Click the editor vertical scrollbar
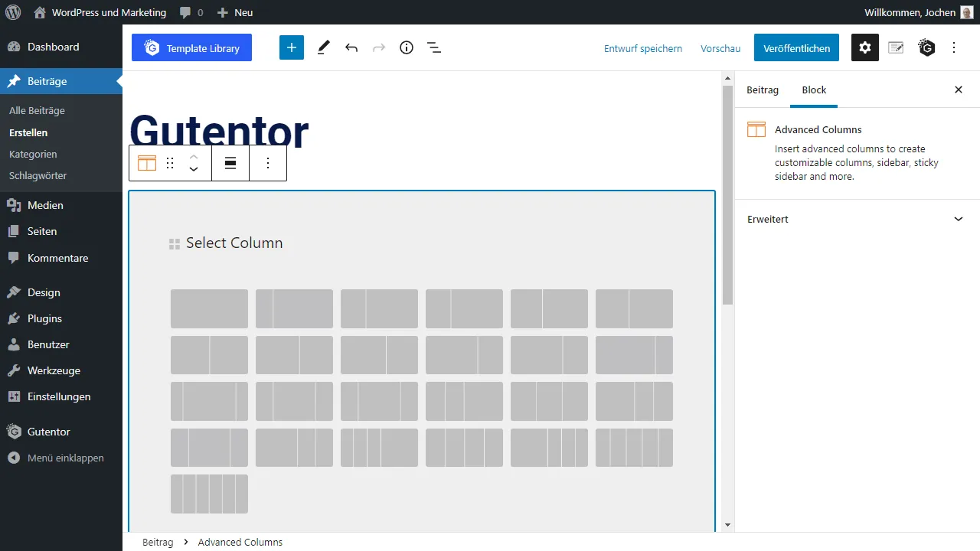The height and width of the screenshot is (551, 980). [728, 194]
